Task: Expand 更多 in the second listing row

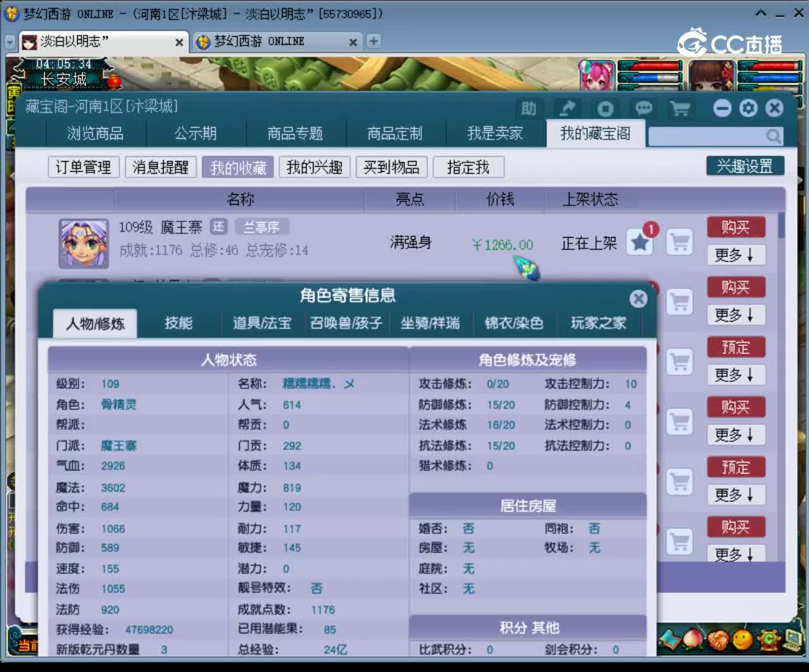Action: 736,315
